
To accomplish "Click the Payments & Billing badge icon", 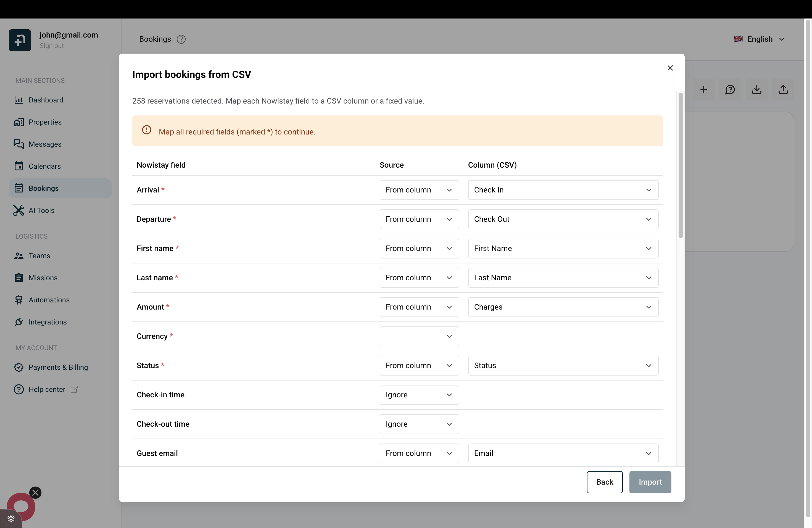I will (x=19, y=367).
